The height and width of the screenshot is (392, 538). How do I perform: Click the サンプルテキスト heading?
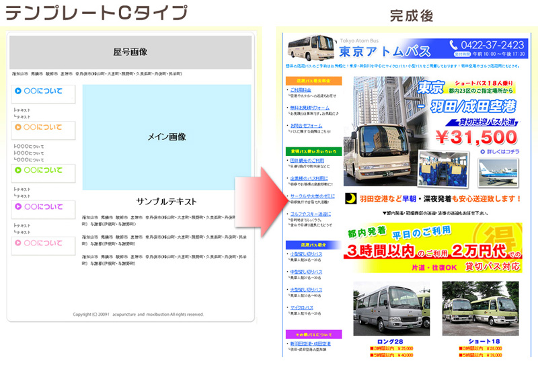coord(166,201)
